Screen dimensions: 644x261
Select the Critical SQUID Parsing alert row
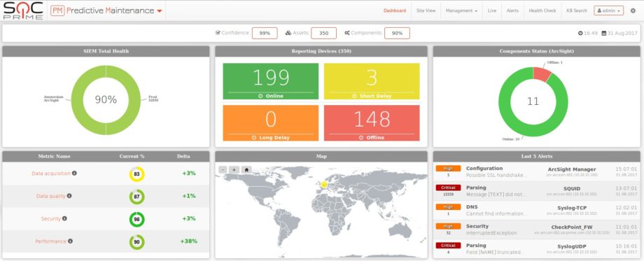(536, 191)
